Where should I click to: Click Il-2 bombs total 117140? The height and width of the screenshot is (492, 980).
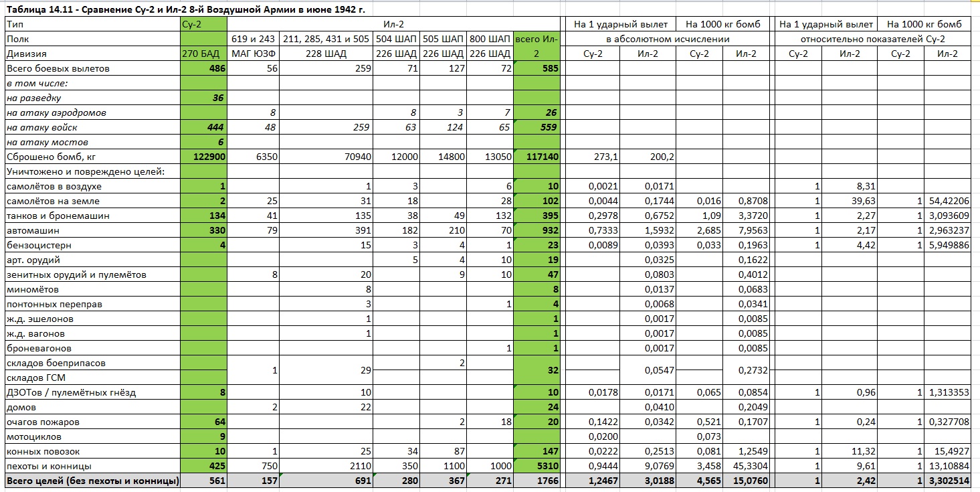tap(536, 157)
